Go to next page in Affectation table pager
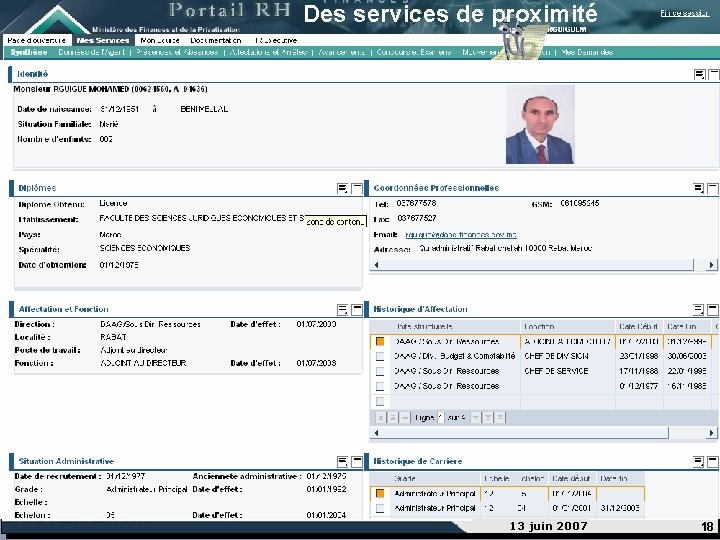 click(x=488, y=417)
